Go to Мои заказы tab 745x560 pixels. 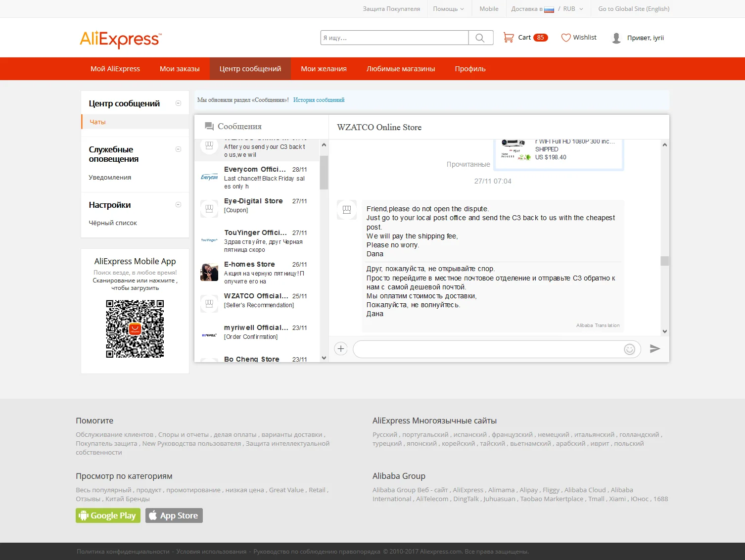(x=180, y=69)
